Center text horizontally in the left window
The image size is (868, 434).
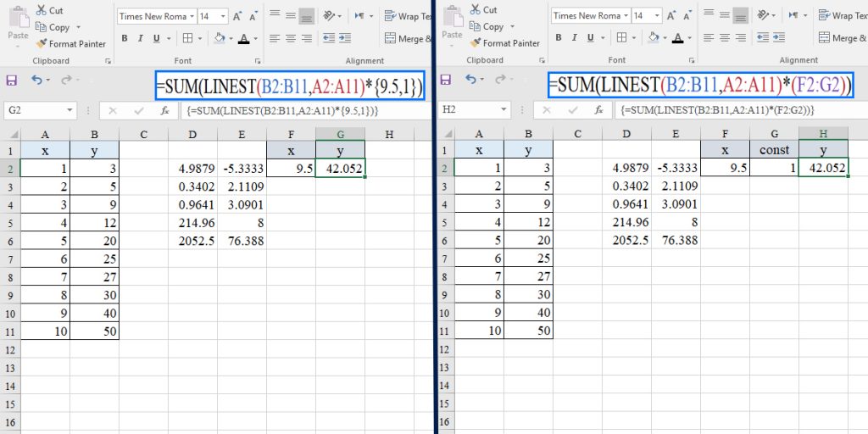tap(291, 38)
